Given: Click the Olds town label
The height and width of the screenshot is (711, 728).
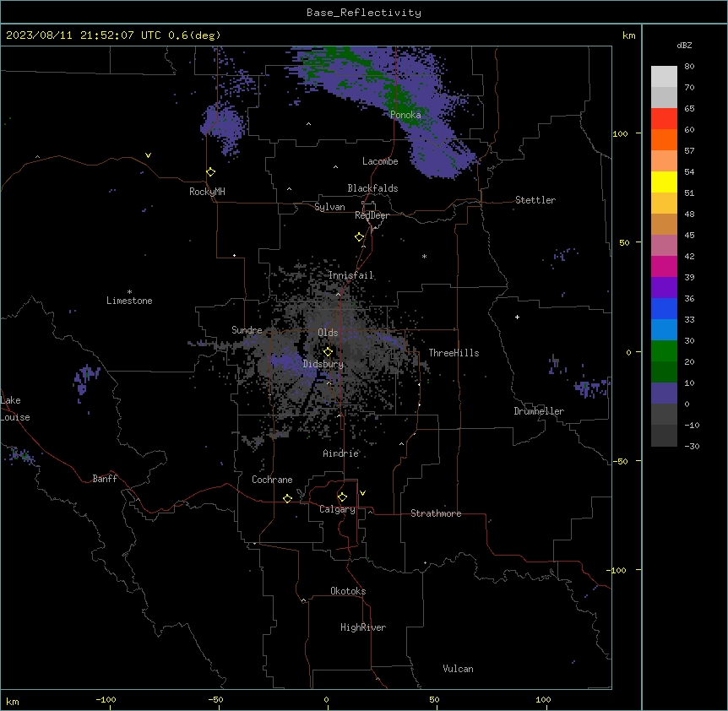Looking at the screenshot, I should 328,333.
